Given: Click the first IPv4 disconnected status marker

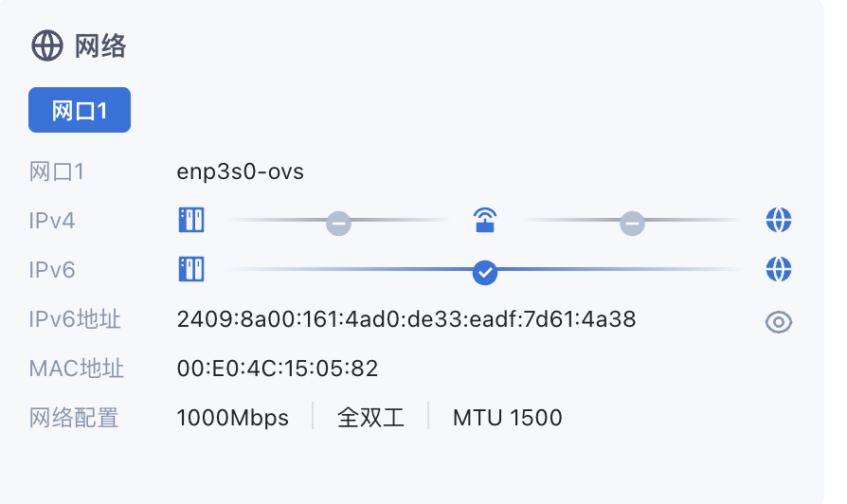Looking at the screenshot, I should coord(338,223).
